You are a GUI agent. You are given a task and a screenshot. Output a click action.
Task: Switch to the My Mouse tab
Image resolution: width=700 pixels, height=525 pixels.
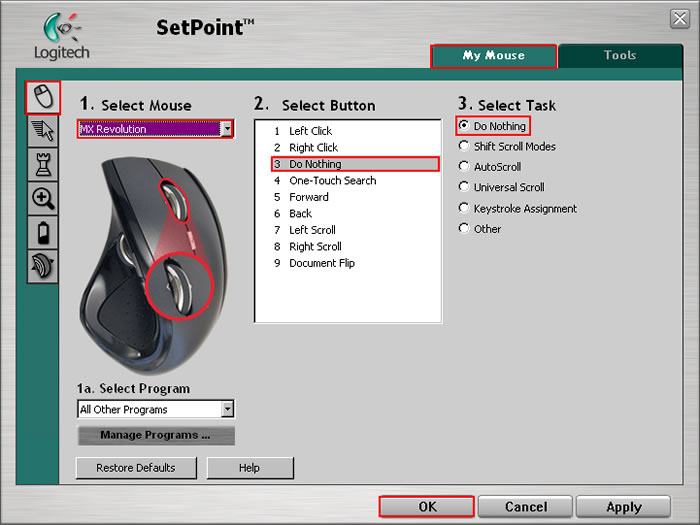pyautogui.click(x=493, y=56)
